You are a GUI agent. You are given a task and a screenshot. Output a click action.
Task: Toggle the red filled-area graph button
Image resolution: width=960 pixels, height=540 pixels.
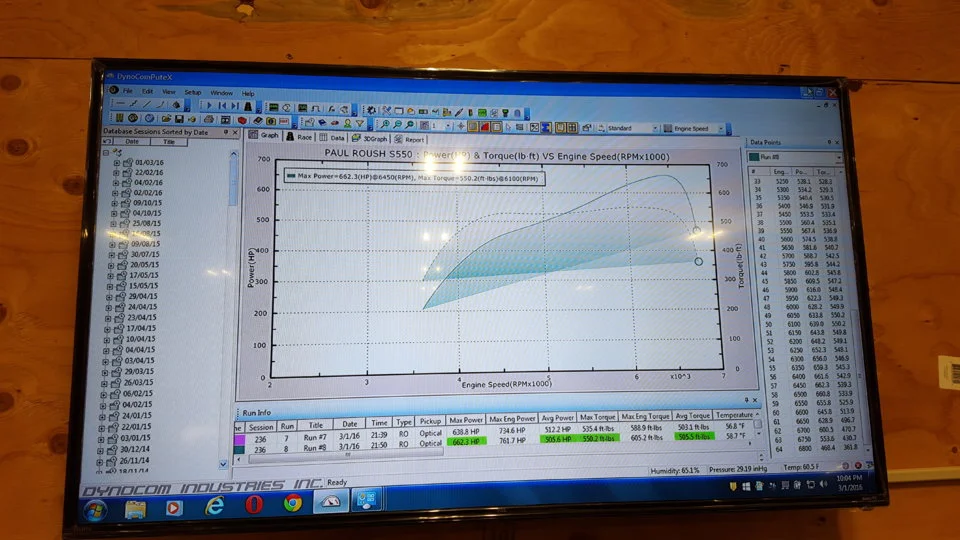[485, 126]
